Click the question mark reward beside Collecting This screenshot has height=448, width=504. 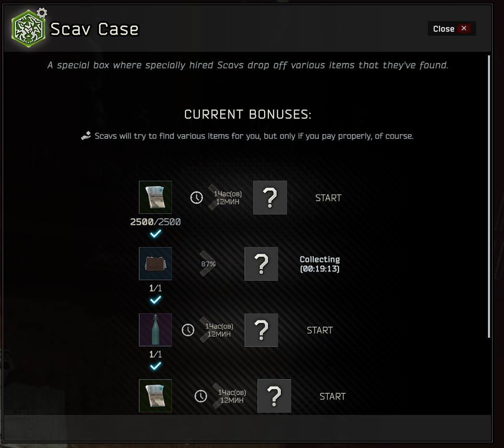pyautogui.click(x=261, y=264)
